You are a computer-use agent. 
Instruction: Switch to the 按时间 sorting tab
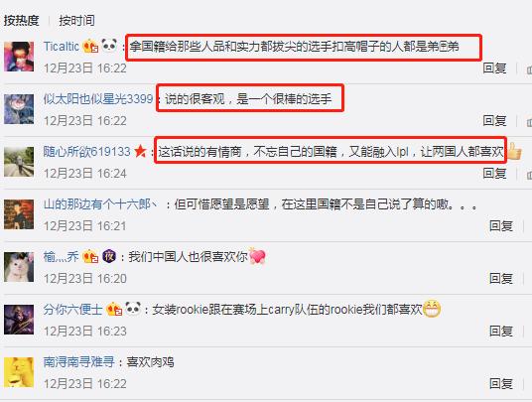coord(76,21)
